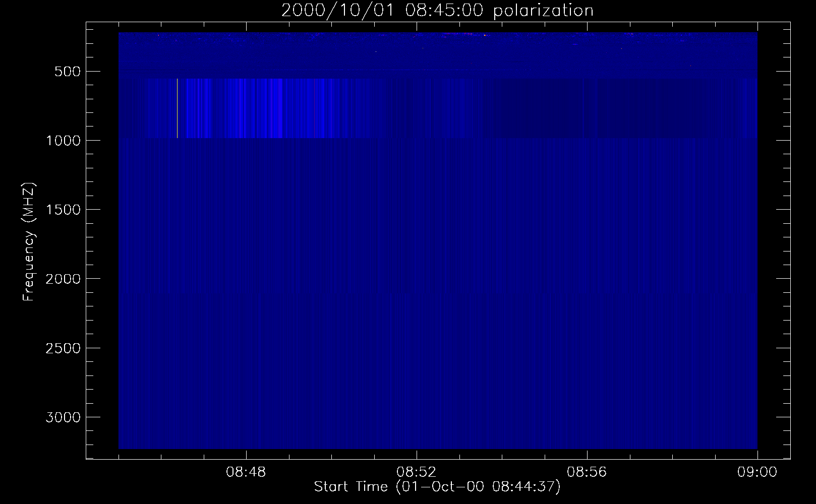Click the 500 frequency tick label
The height and width of the screenshot is (504, 816).
point(68,72)
